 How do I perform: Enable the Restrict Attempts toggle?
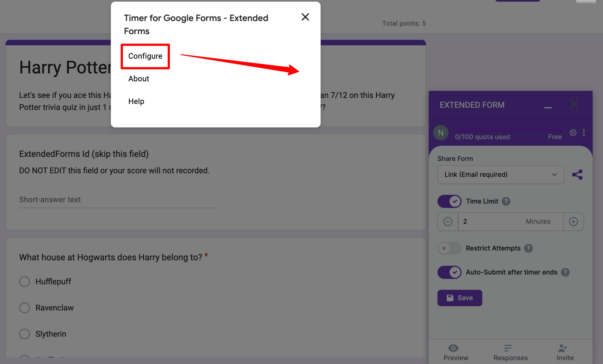click(449, 248)
